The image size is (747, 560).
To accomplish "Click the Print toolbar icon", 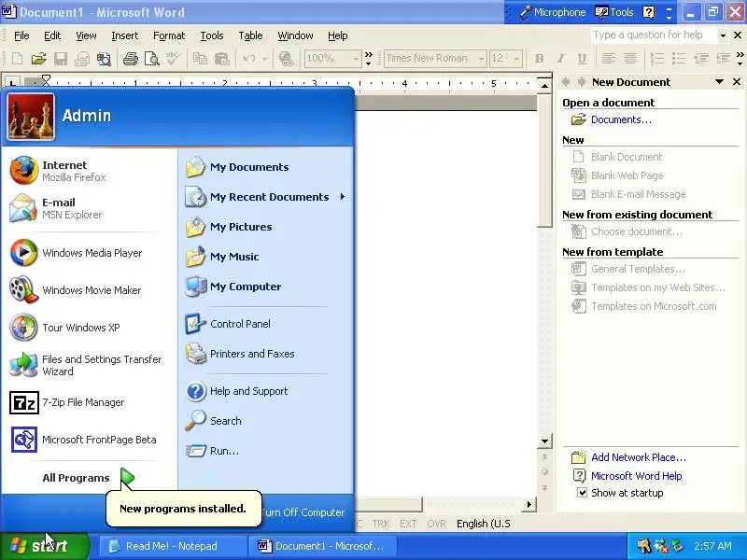I will pyautogui.click(x=130, y=59).
